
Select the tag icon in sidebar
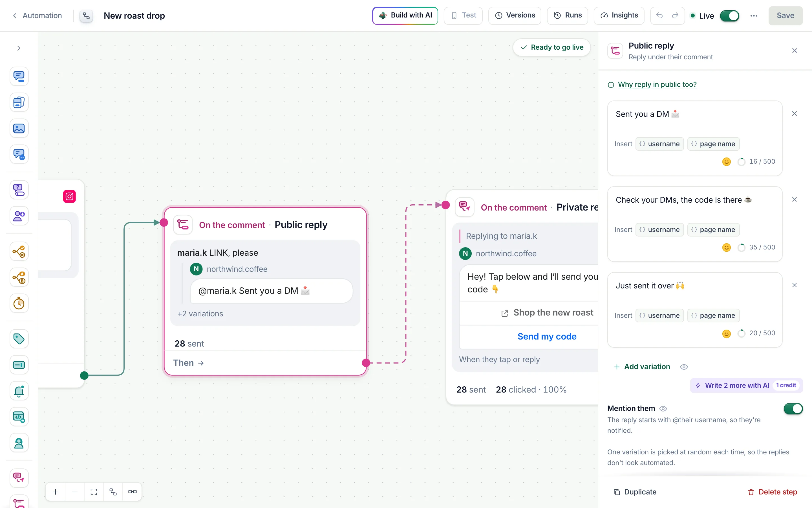point(19,339)
